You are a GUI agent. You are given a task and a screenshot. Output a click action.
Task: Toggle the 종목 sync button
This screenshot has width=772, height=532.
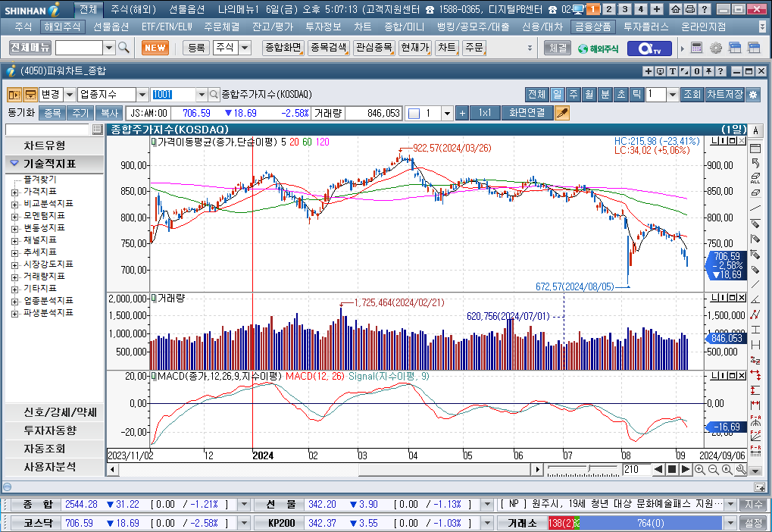(x=52, y=114)
